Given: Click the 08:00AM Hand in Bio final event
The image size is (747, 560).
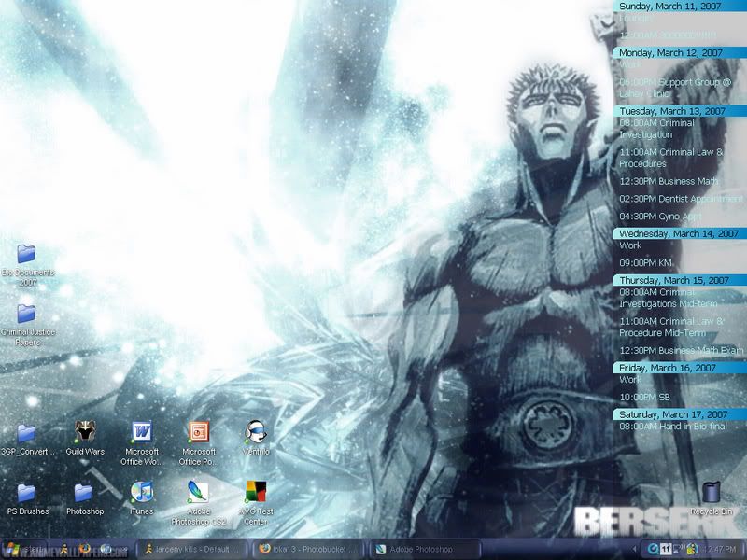Looking at the screenshot, I should pos(672,427).
